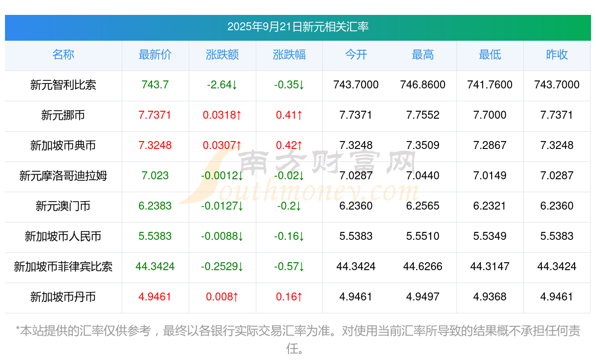This screenshot has height=364, width=596.
Task: Click the change percent -0.16↓ for 新加坡币人民币
Action: pyautogui.click(x=289, y=236)
